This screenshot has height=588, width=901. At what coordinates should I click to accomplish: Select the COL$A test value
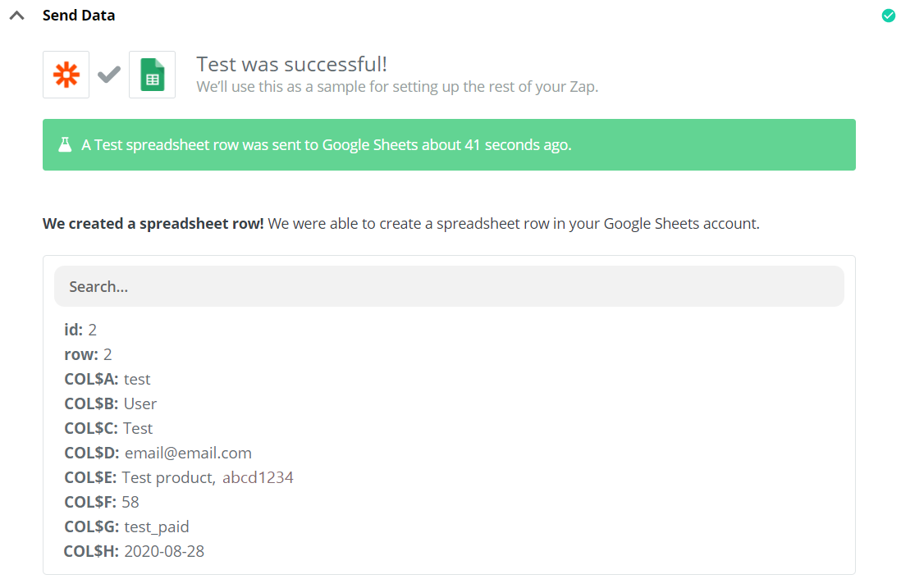(137, 379)
